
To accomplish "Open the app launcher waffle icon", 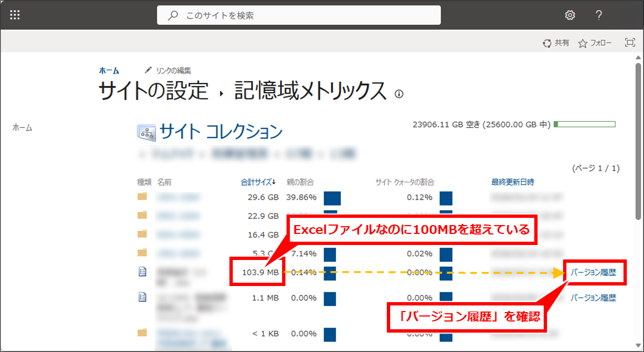I will [x=15, y=15].
